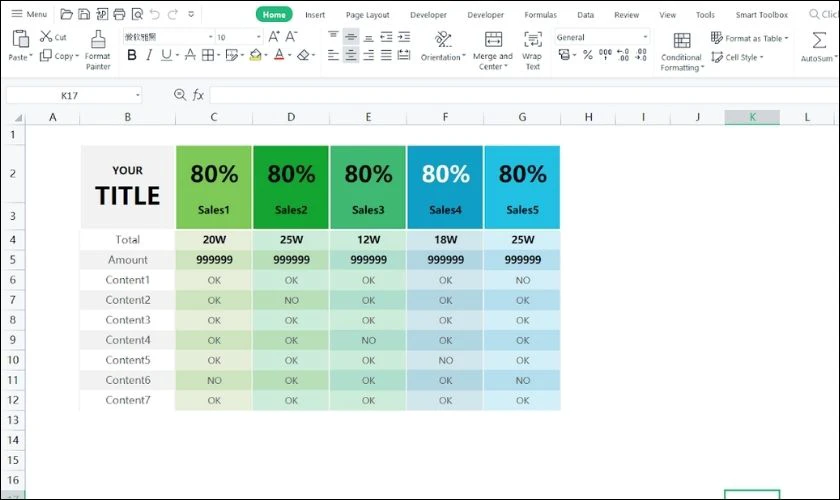The height and width of the screenshot is (500, 840).
Task: Click the magnifier icon beside fx
Action: click(180, 95)
